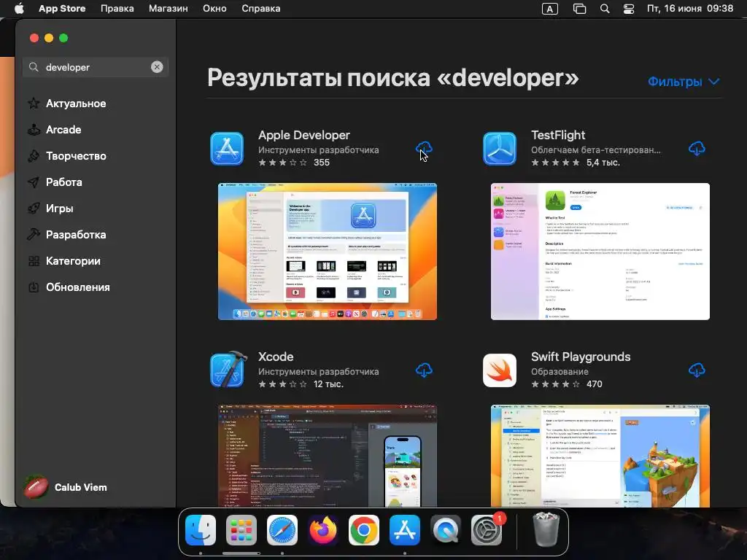Viewport: 747px width, 560px height.
Task: Open the Xcode app icon
Action: (228, 370)
